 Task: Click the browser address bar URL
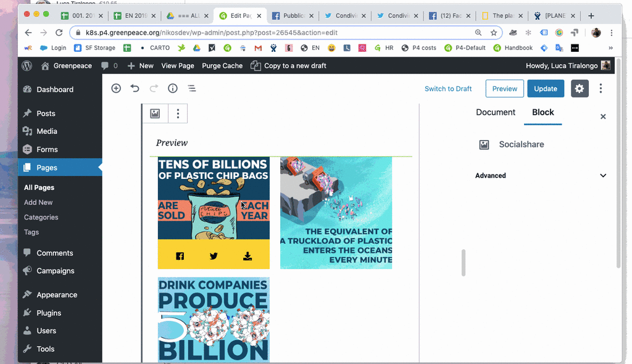tap(211, 33)
